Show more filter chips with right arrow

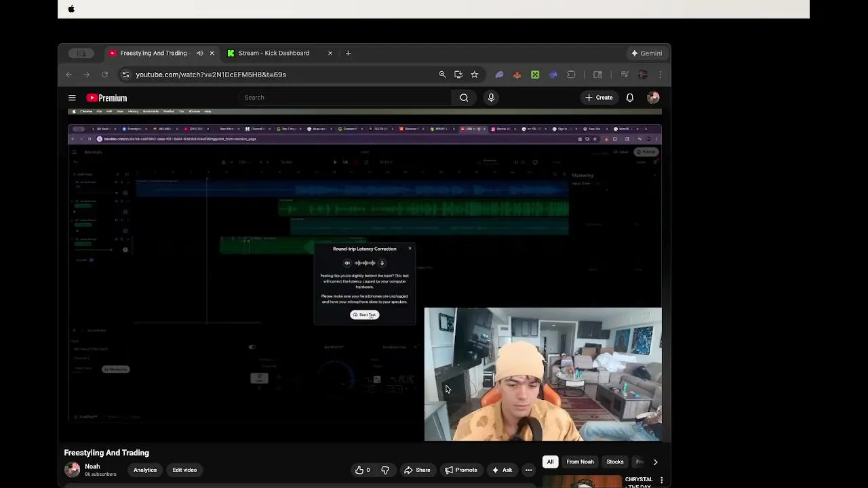click(x=655, y=462)
